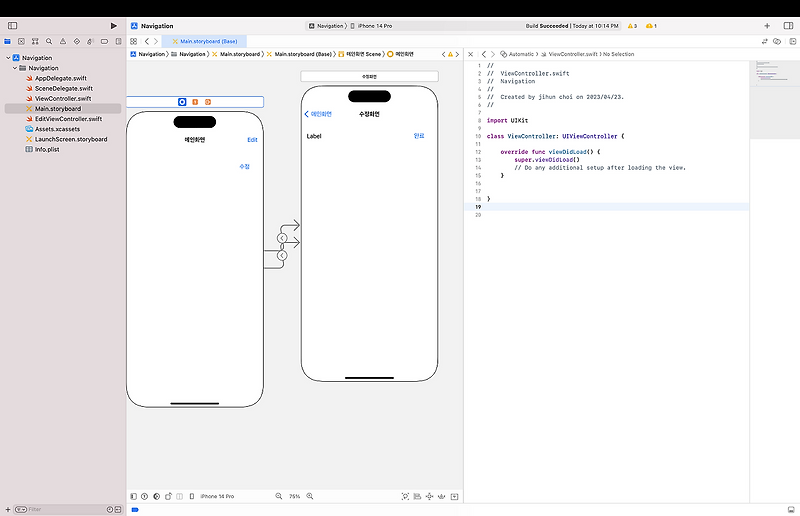Screen dimensions: 800x516
Task: Open the Scene breadcrumb in jump bar
Action: [x=360, y=54]
